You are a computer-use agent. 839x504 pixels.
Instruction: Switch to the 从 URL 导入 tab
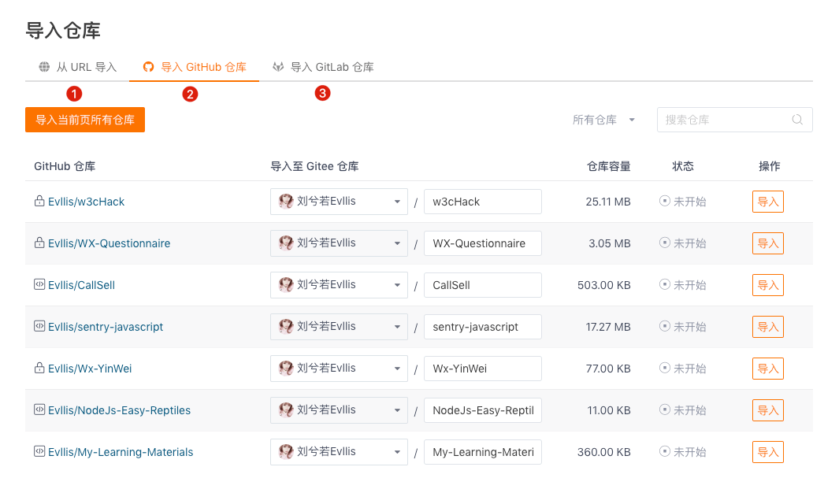click(77, 67)
